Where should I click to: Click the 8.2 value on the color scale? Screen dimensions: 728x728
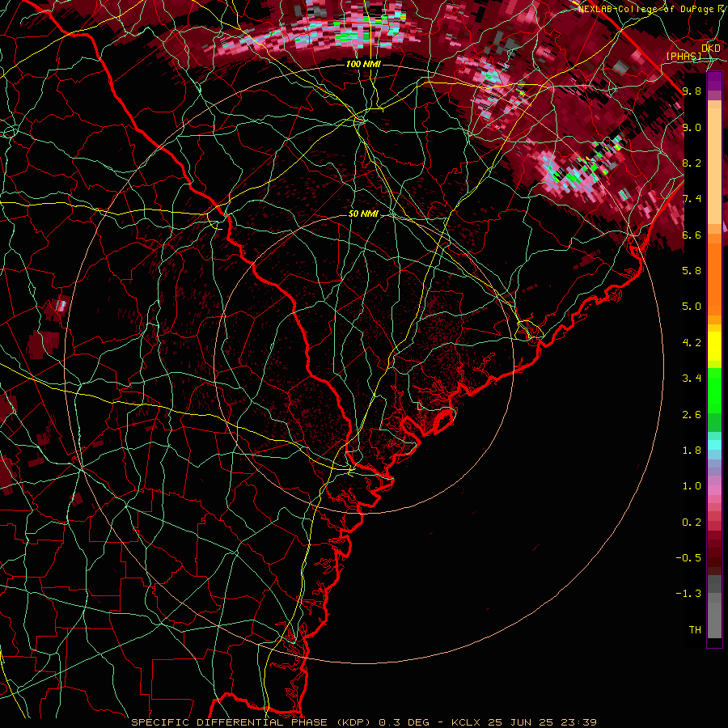(x=692, y=163)
